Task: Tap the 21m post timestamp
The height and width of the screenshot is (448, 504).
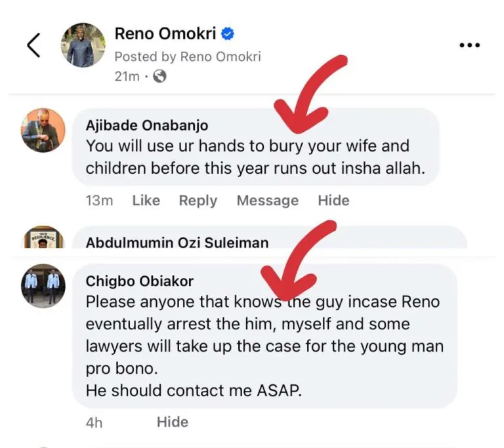Action: pyautogui.click(x=127, y=76)
